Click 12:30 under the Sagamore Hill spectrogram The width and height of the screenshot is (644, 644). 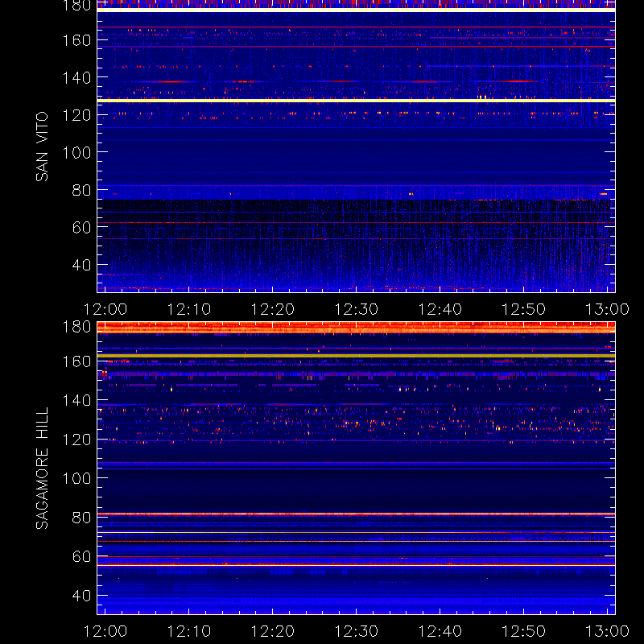pos(356,631)
